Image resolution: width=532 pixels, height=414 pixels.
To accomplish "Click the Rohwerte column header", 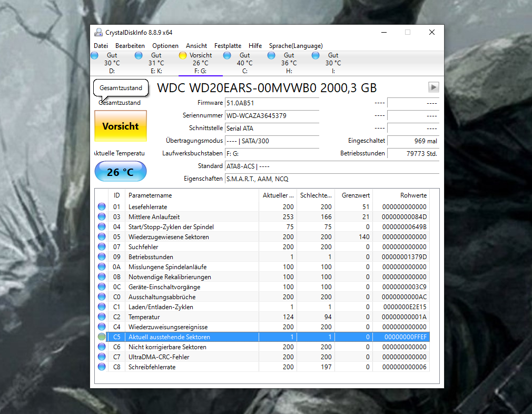I will (401, 195).
